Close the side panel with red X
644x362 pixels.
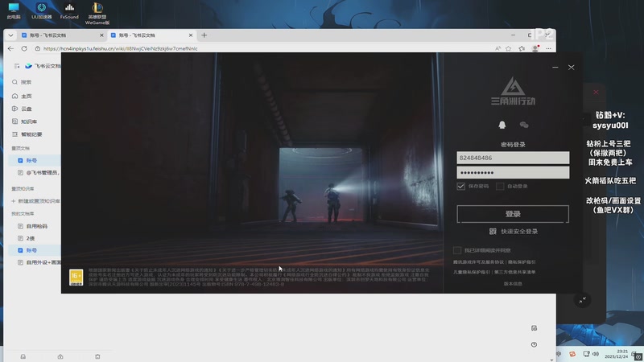coord(596,93)
